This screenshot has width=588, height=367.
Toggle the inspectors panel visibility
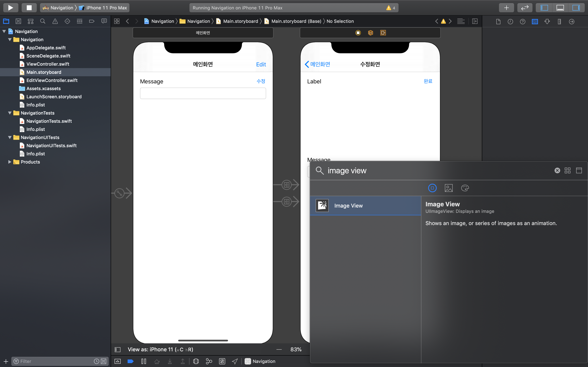click(x=576, y=8)
